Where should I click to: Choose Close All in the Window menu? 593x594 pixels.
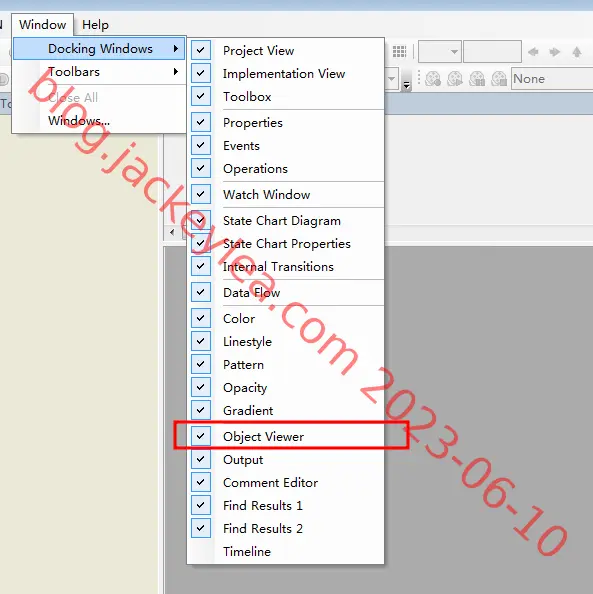click(99, 97)
